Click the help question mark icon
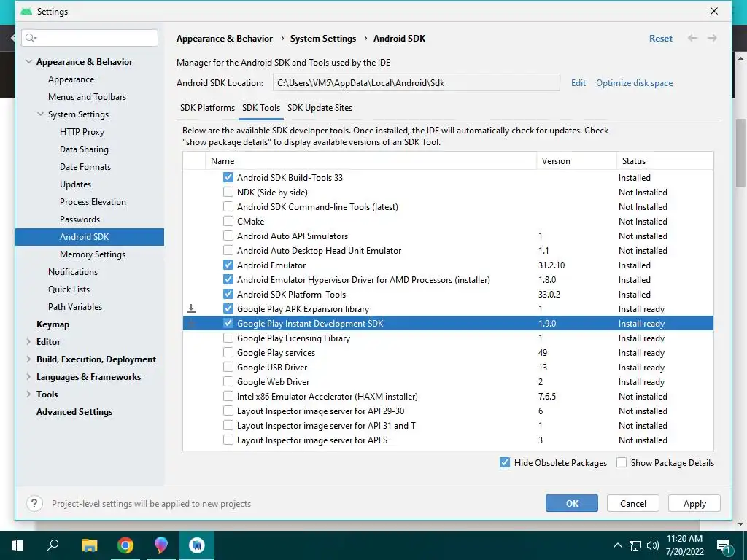This screenshot has height=560, width=747. [34, 503]
